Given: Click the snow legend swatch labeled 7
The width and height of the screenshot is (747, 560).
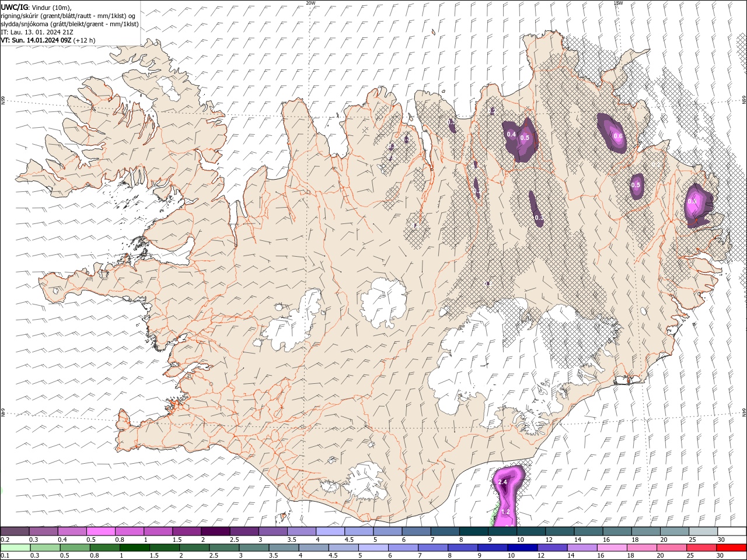Looking at the screenshot, I should pyautogui.click(x=444, y=531).
